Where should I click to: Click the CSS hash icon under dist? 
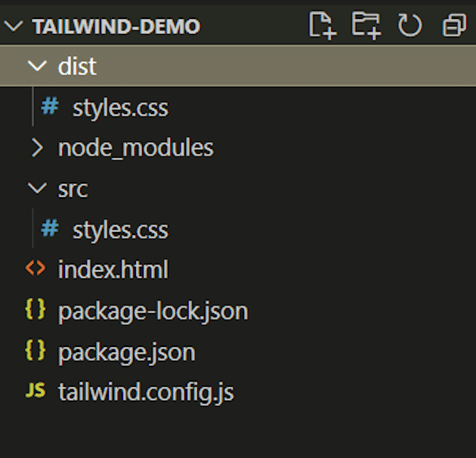[50, 107]
